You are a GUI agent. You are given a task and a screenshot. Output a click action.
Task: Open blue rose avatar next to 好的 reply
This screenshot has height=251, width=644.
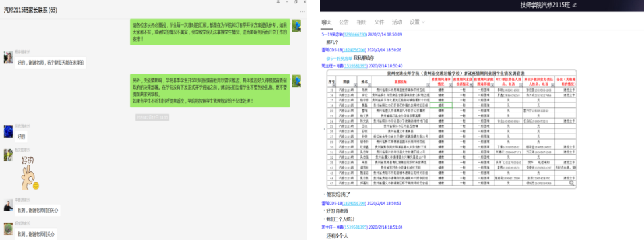8,131
